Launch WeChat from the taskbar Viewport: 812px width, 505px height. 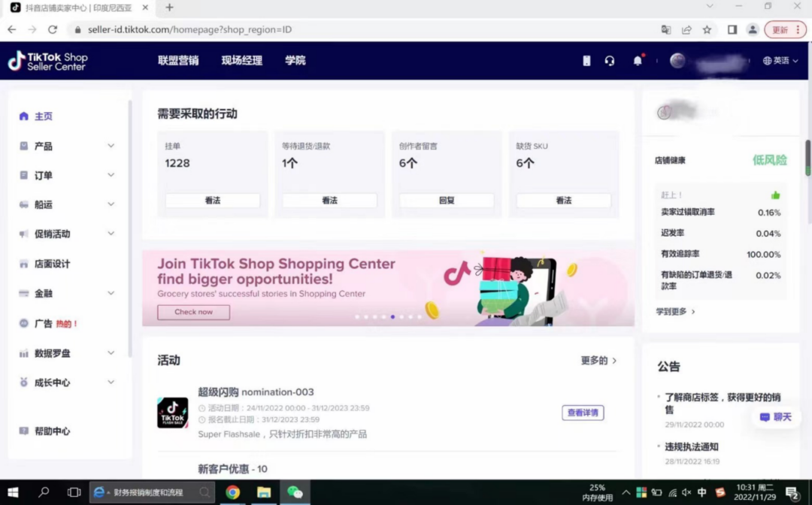tap(295, 492)
